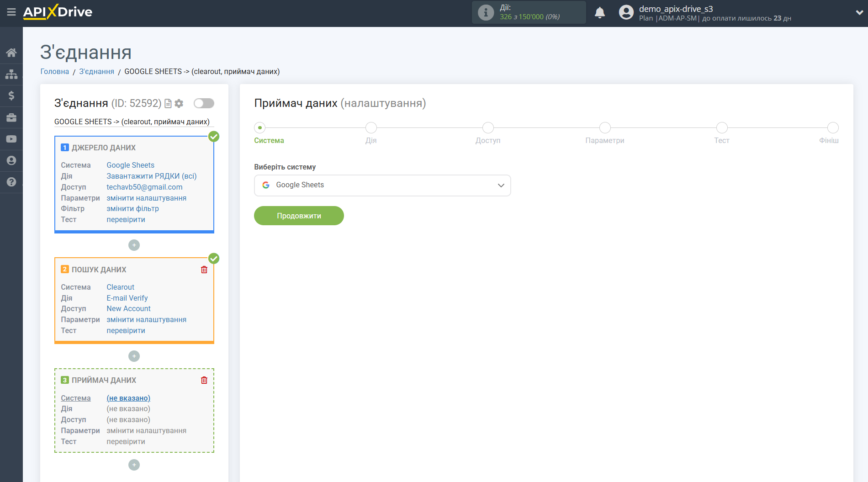Open the help question mark icon
This screenshot has height=482, width=868.
(x=11, y=182)
